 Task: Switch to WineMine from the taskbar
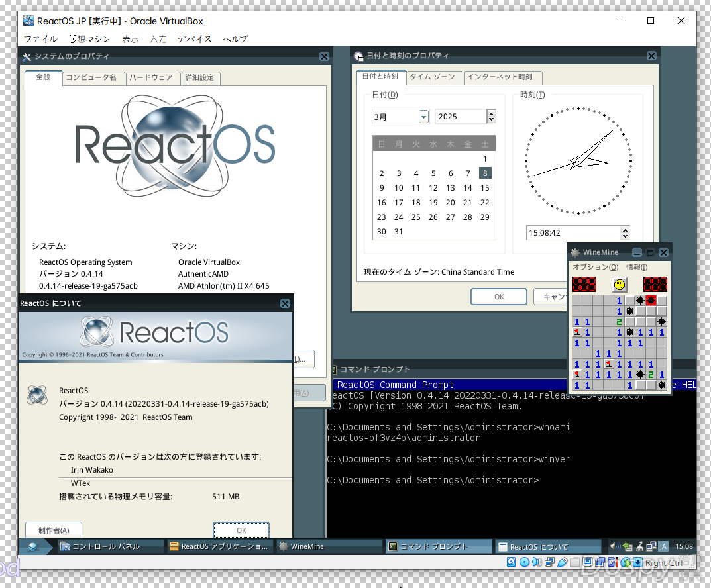pyautogui.click(x=307, y=546)
